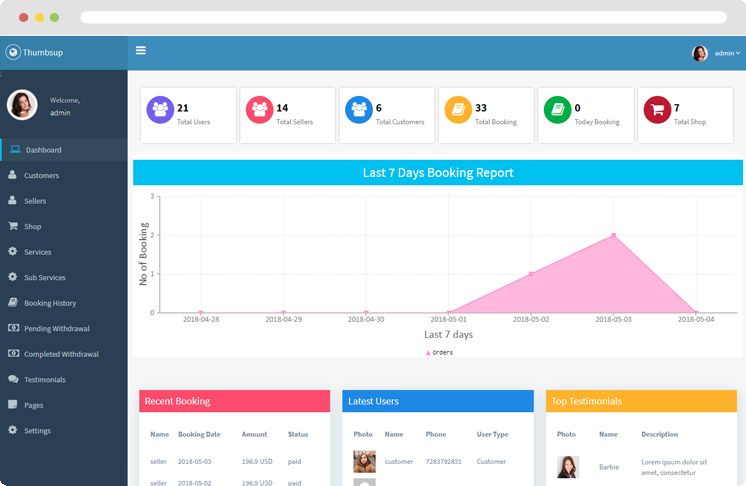Open the admin user dropdown
746x486 pixels.
point(716,53)
